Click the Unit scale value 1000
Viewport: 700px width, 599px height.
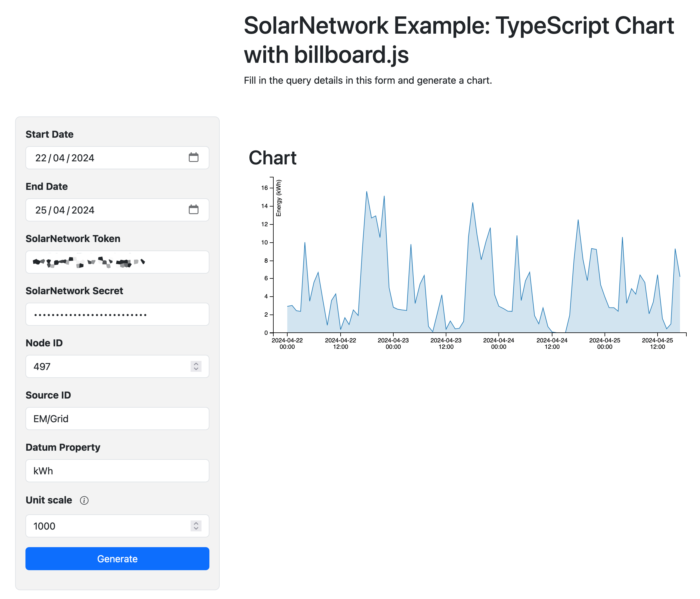(x=44, y=526)
